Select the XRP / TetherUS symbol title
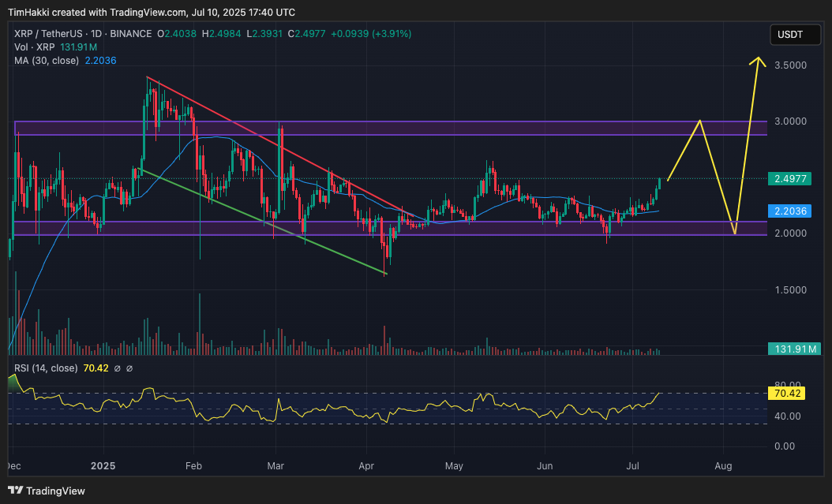 tap(47, 33)
